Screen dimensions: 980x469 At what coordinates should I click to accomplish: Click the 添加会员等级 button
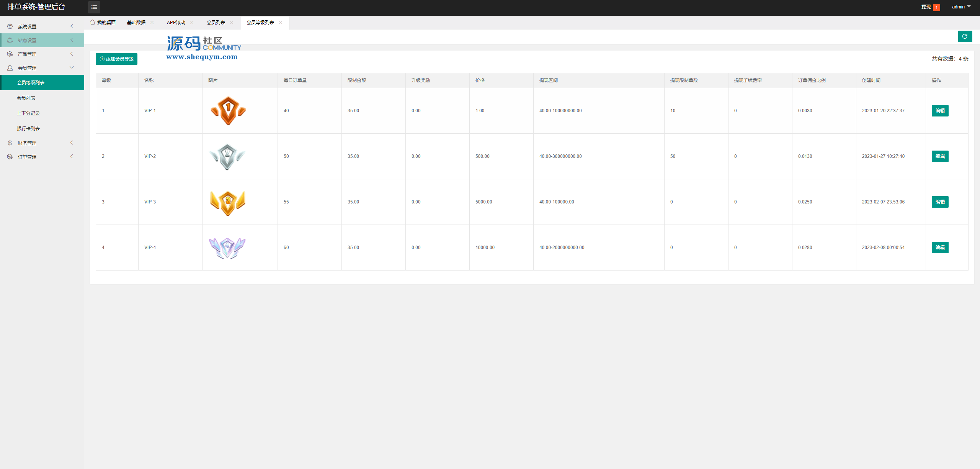click(116, 59)
